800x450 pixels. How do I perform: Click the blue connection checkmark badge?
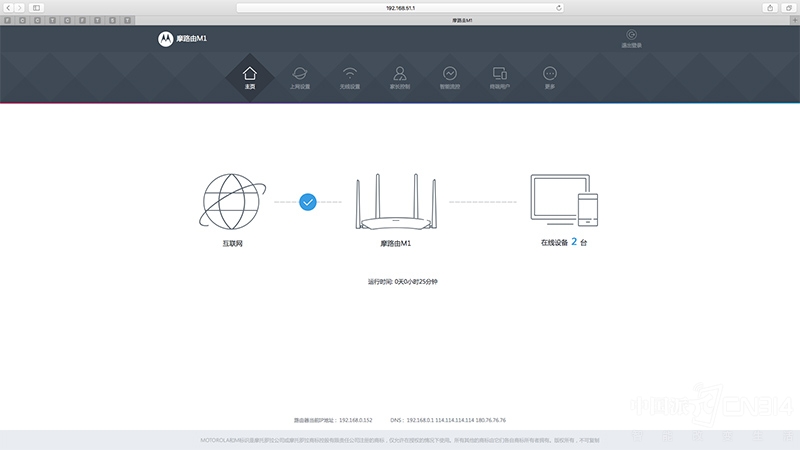coord(308,202)
